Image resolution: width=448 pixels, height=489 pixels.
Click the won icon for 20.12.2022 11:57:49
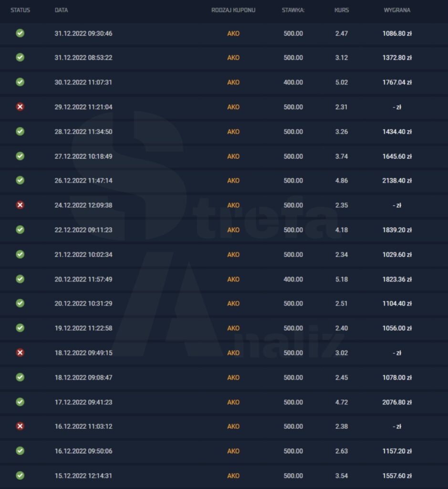point(20,279)
